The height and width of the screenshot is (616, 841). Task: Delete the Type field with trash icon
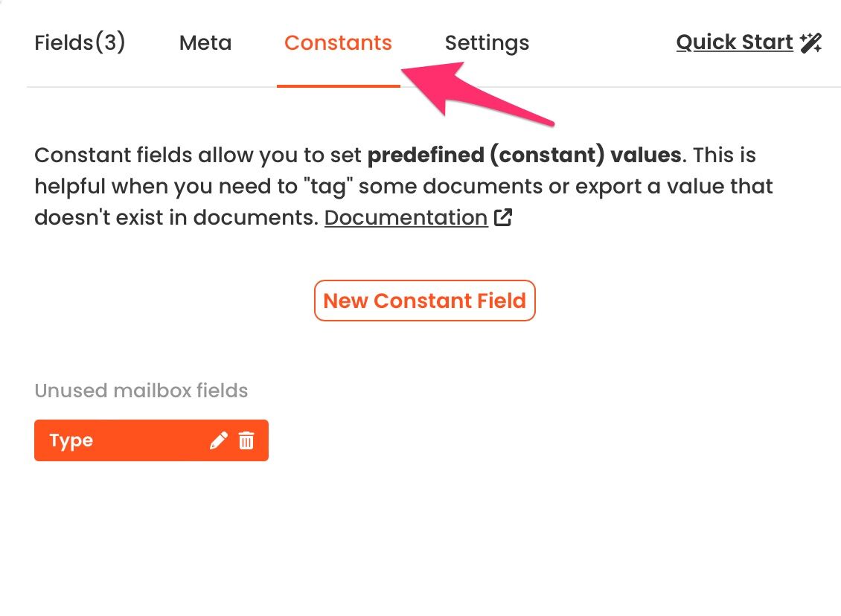click(x=246, y=441)
